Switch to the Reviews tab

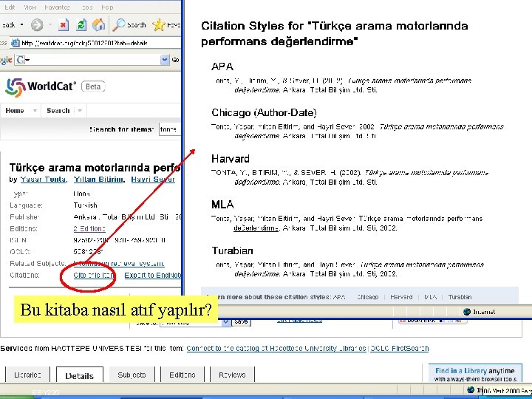click(x=232, y=375)
